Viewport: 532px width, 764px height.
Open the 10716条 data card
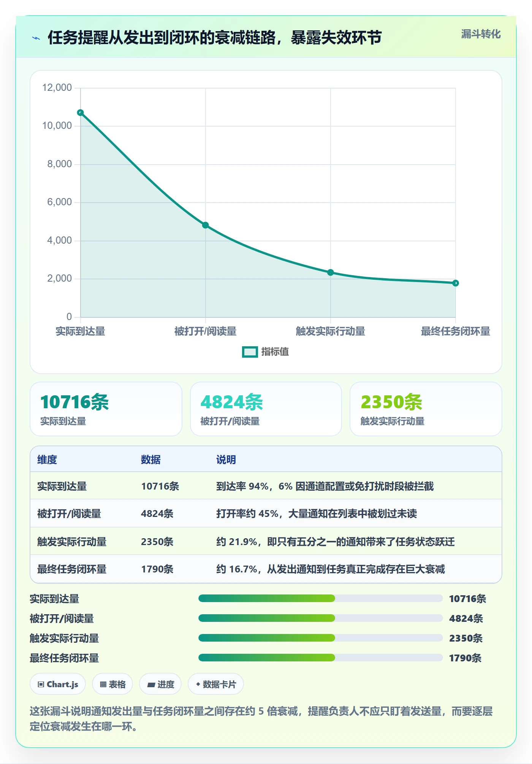click(x=106, y=409)
